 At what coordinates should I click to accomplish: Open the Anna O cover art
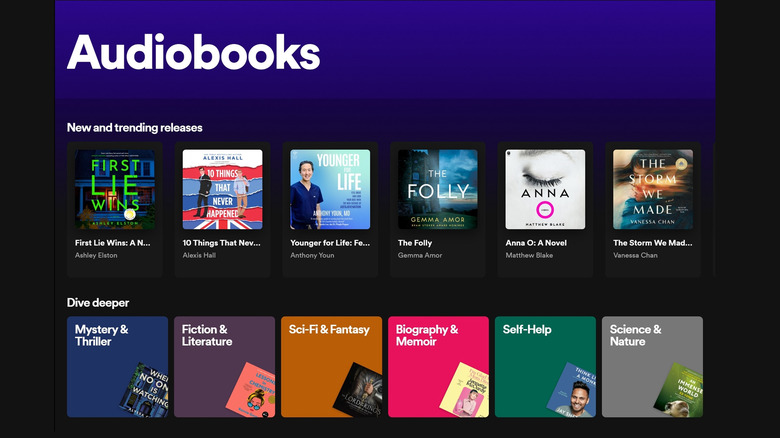(545, 189)
